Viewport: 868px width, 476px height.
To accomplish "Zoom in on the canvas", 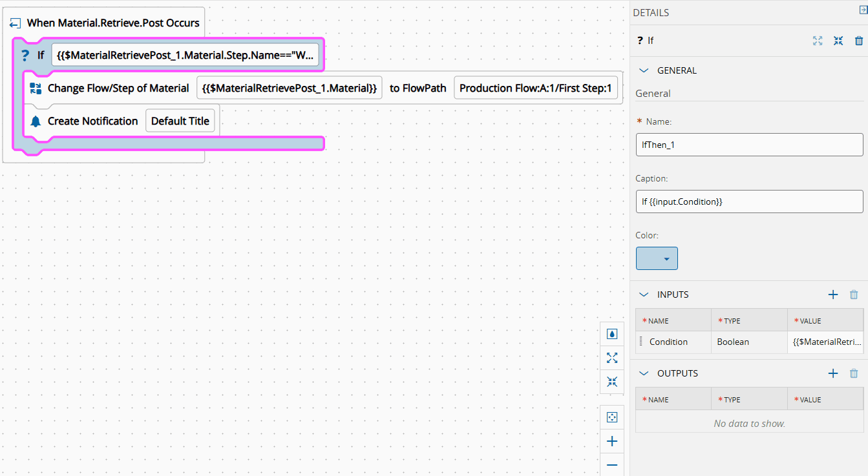I will click(x=612, y=442).
